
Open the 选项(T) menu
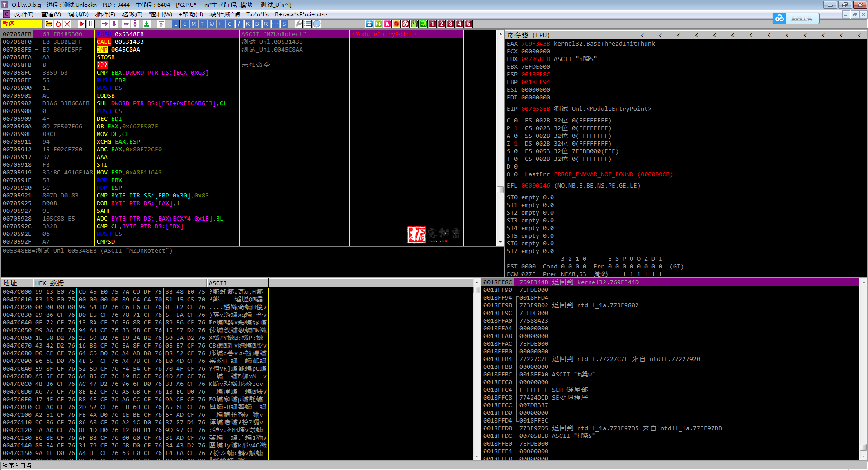pos(132,14)
